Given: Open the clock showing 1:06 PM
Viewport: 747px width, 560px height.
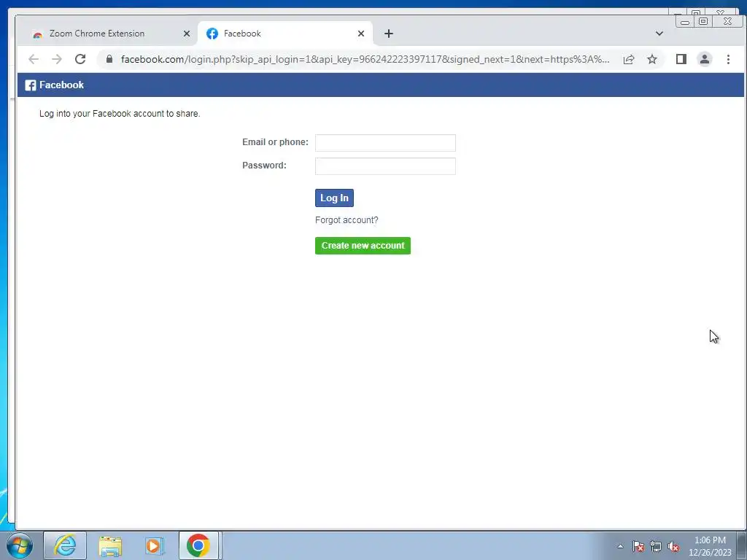Looking at the screenshot, I should tap(710, 546).
